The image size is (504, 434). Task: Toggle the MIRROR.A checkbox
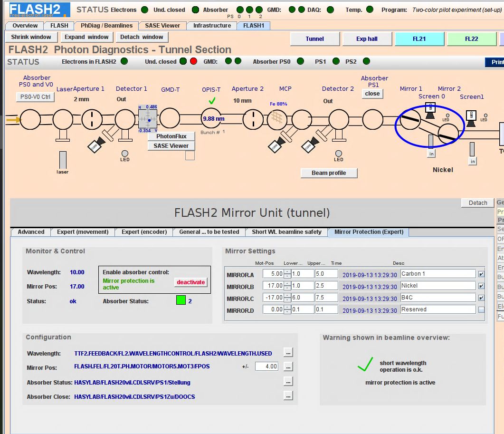coord(481,274)
